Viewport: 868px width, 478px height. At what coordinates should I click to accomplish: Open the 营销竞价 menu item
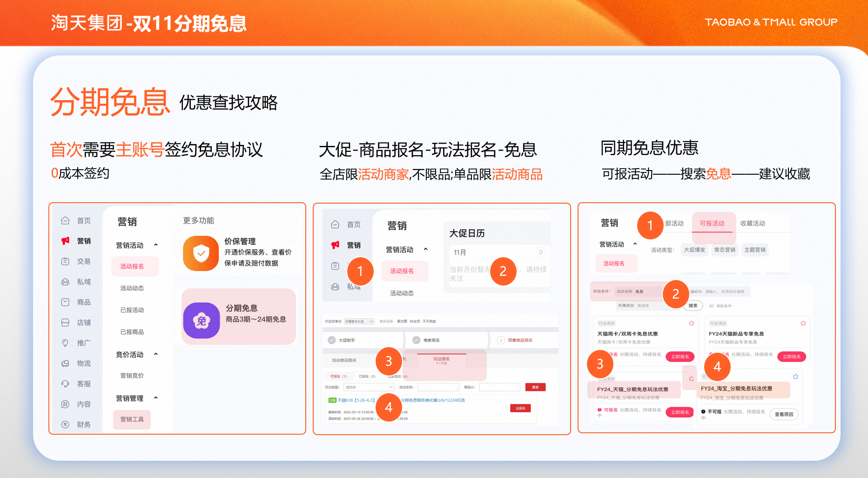(x=132, y=376)
